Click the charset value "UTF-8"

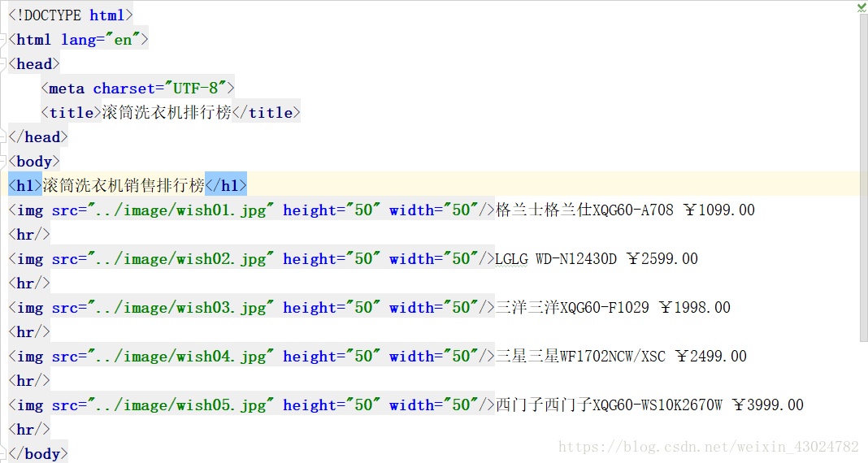click(195, 89)
